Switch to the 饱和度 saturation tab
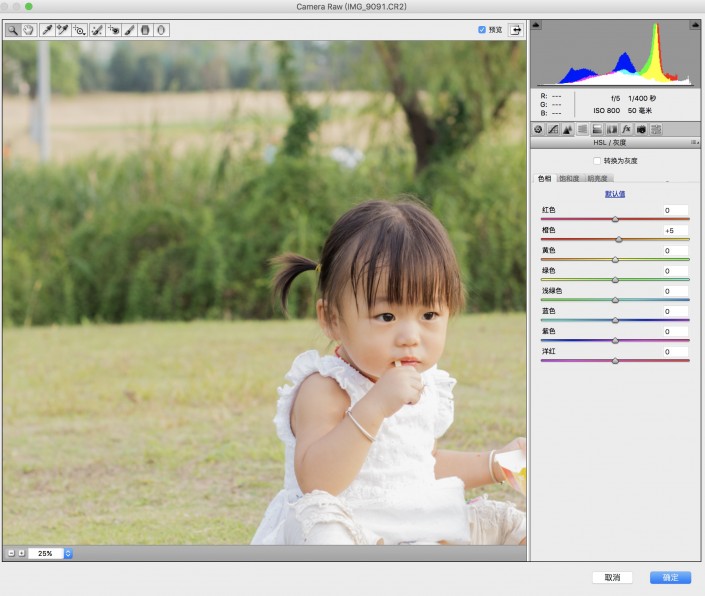705x596 pixels. (569, 178)
